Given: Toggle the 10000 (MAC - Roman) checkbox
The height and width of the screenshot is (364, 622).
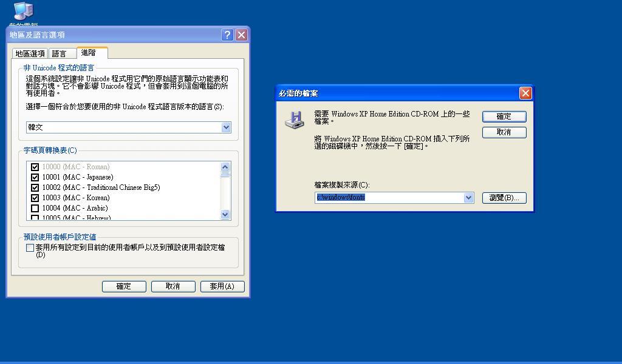Looking at the screenshot, I should tap(35, 167).
